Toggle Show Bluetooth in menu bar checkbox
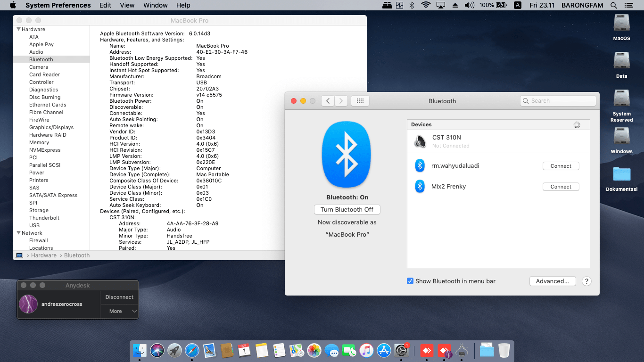 (x=410, y=281)
